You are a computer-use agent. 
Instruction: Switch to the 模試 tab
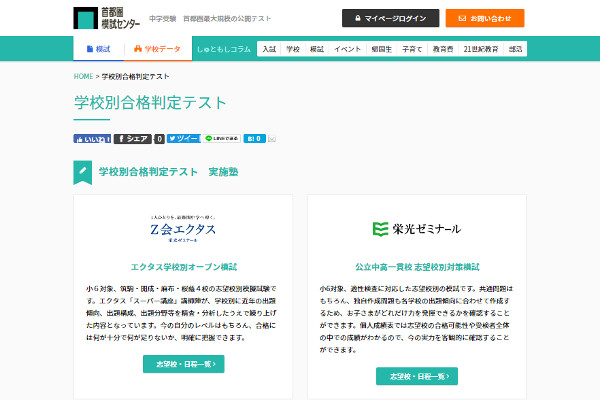[x=99, y=49]
